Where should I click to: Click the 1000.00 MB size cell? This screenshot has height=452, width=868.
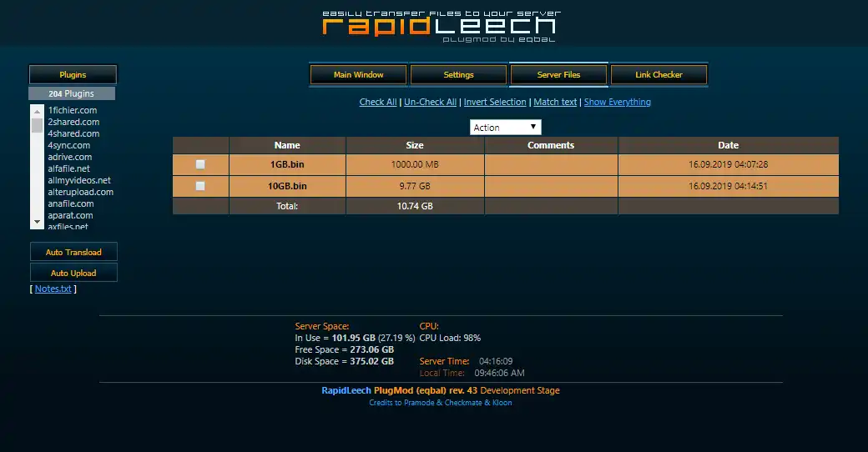[x=415, y=164]
